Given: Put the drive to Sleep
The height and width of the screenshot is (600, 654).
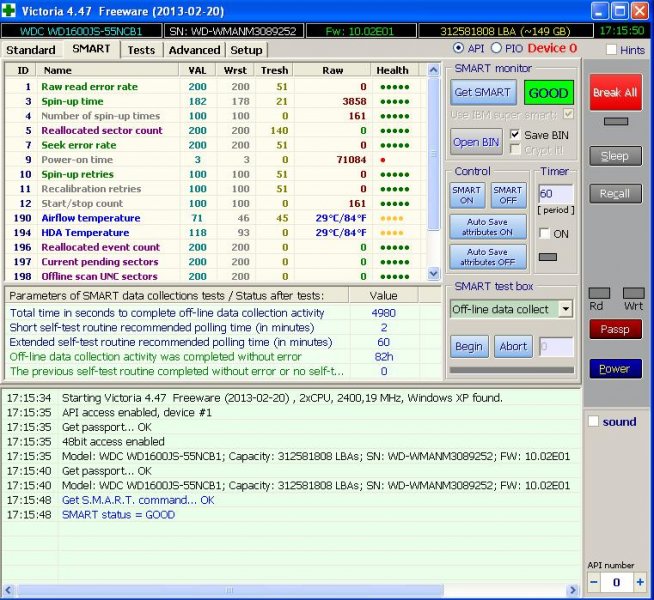Looking at the screenshot, I should click(615, 156).
